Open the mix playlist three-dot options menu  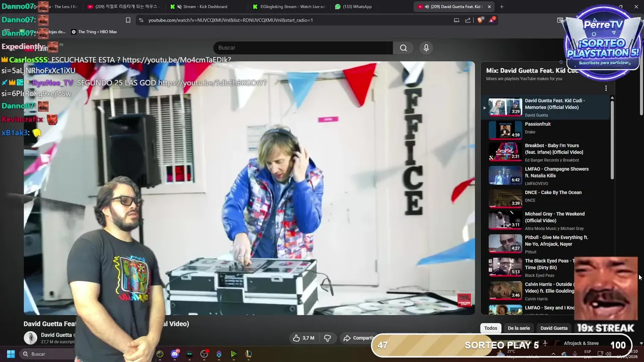click(606, 88)
